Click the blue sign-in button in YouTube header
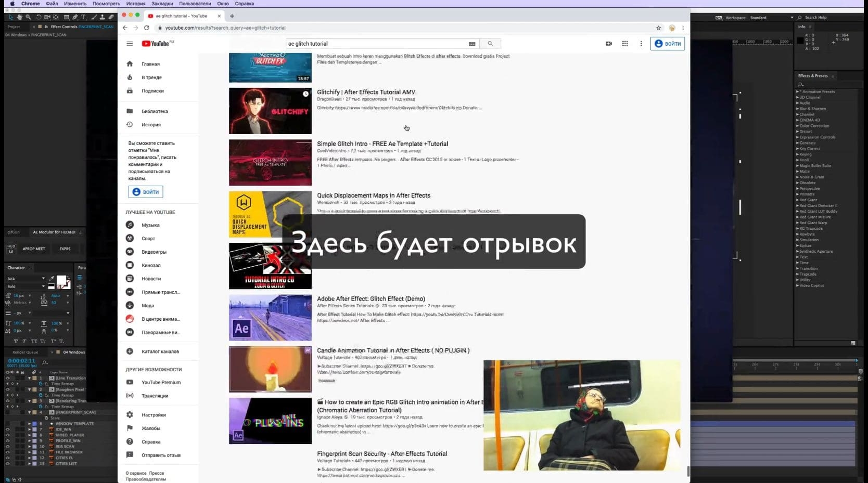The width and height of the screenshot is (868, 483). 668,44
